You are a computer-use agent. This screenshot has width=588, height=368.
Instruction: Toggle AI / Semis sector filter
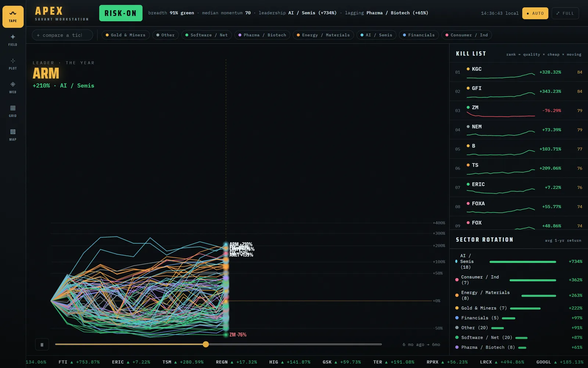point(376,35)
